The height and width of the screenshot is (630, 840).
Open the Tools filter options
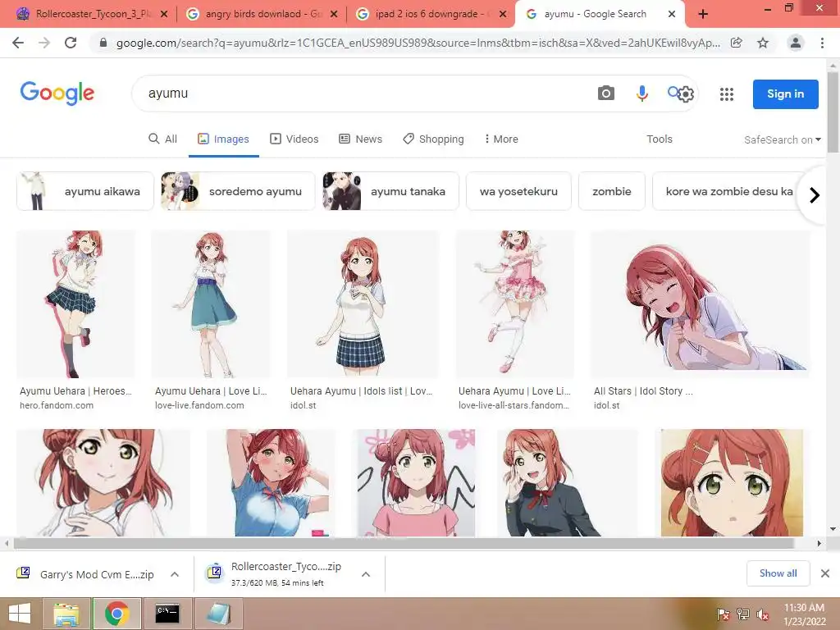click(659, 139)
